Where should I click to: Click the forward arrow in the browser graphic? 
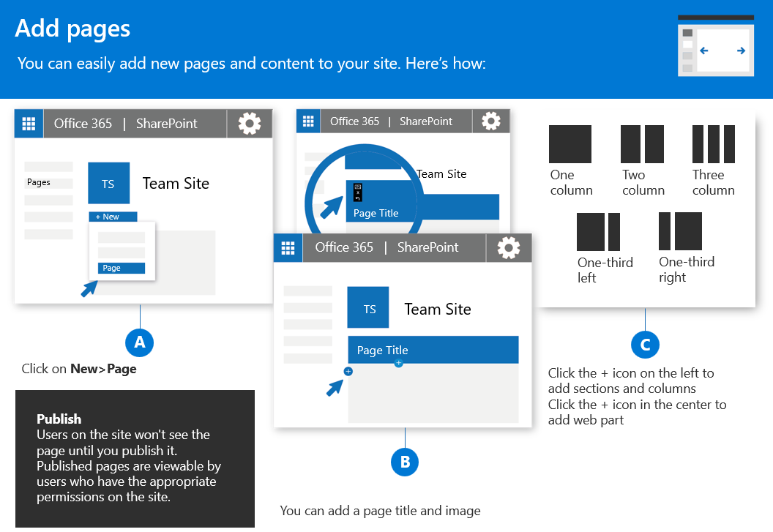(x=742, y=49)
